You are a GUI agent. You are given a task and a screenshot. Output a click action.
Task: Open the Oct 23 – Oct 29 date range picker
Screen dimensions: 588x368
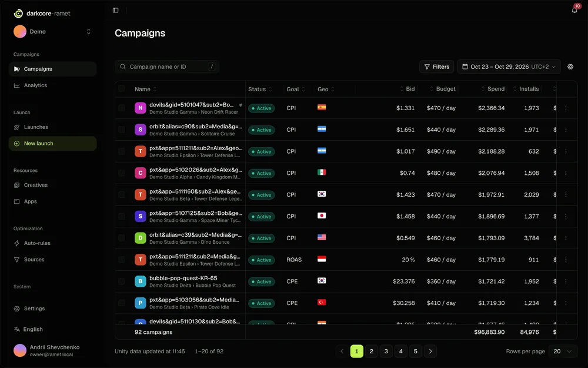coord(509,67)
